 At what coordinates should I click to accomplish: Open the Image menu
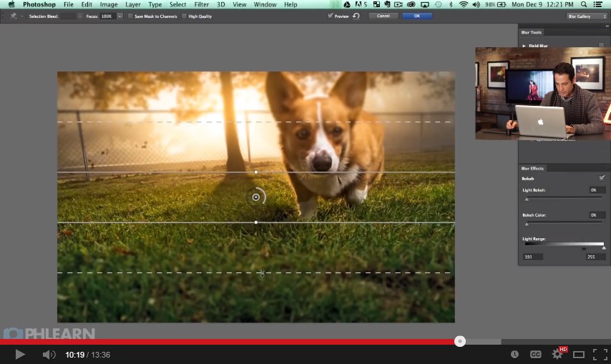pos(109,4)
